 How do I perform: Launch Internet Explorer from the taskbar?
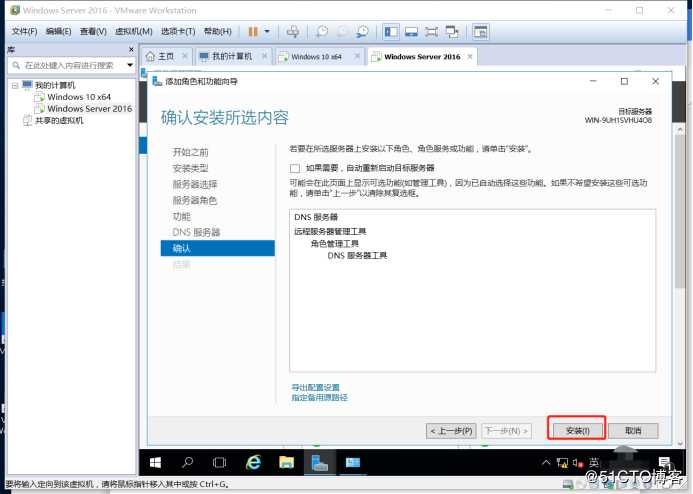click(x=253, y=463)
